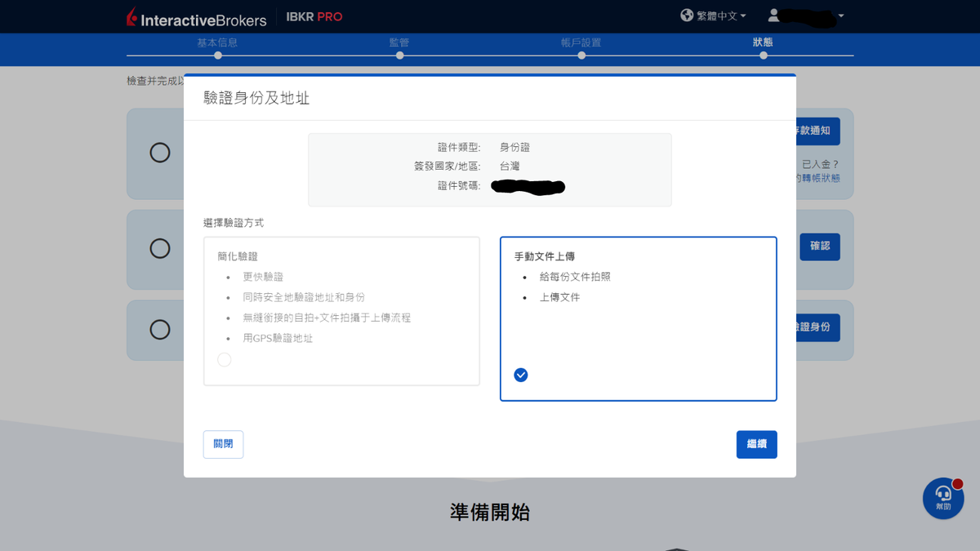Image resolution: width=980 pixels, height=551 pixels.
Task: Click the 監管 progress step dot
Action: [399, 56]
